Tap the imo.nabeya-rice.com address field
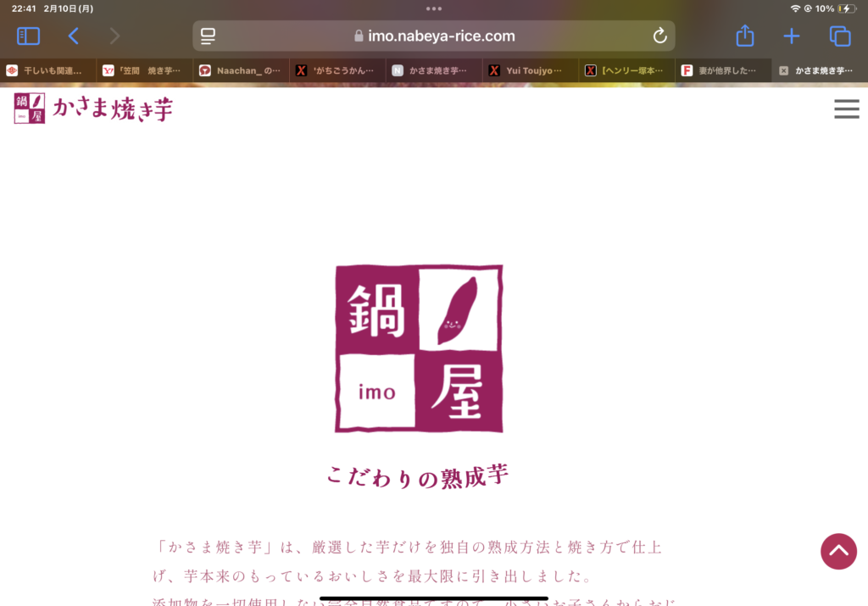Image resolution: width=868 pixels, height=606 pixels. (434, 36)
